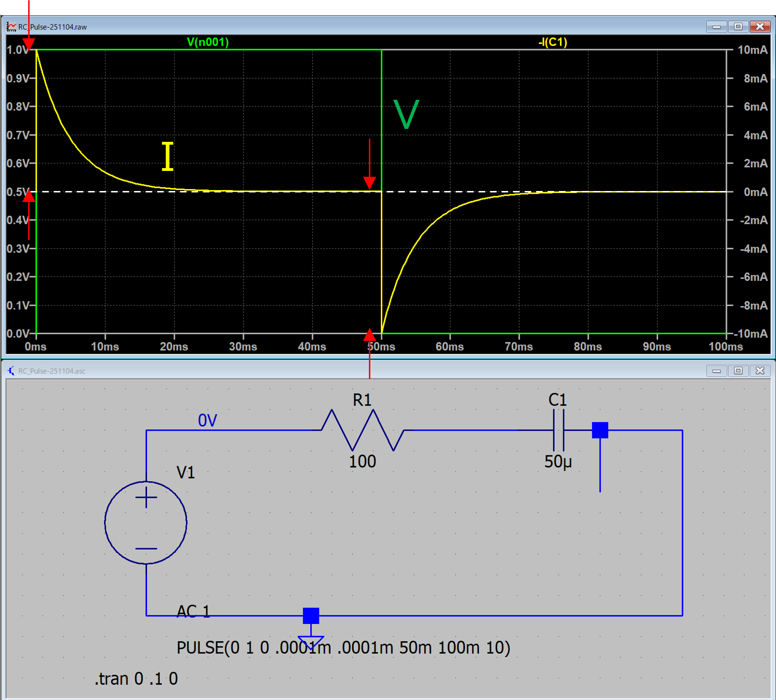Click the PULSE(0 1 0 ...) source value text

343,648
